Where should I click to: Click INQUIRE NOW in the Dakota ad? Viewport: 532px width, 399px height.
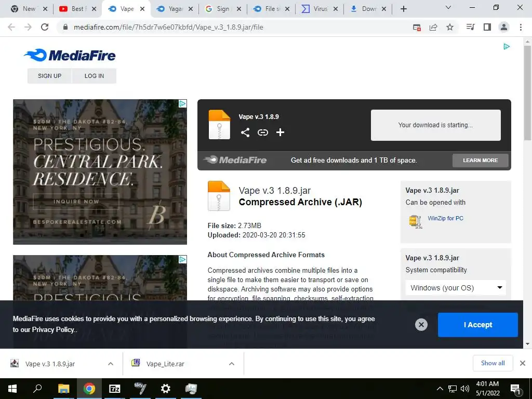pyautogui.click(x=76, y=202)
